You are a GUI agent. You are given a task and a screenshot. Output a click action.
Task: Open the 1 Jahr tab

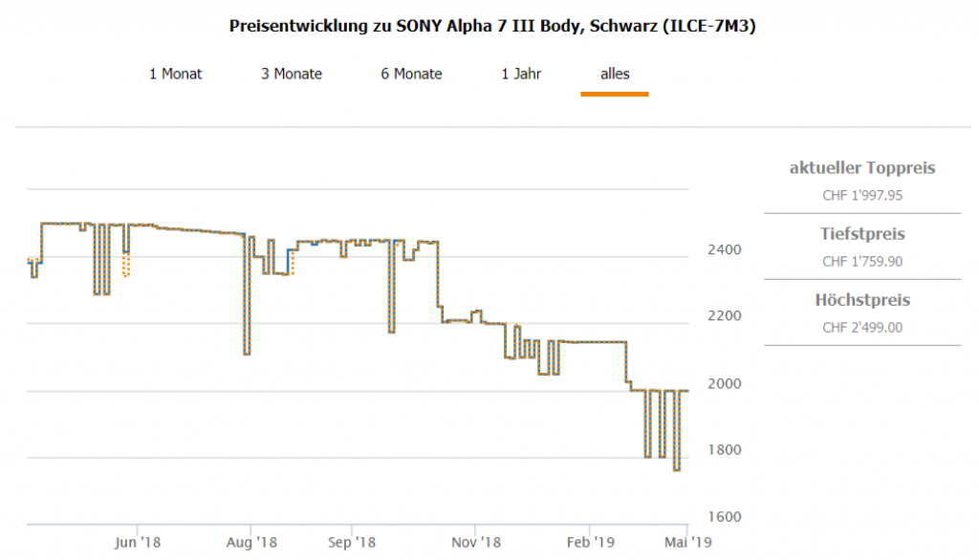522,74
